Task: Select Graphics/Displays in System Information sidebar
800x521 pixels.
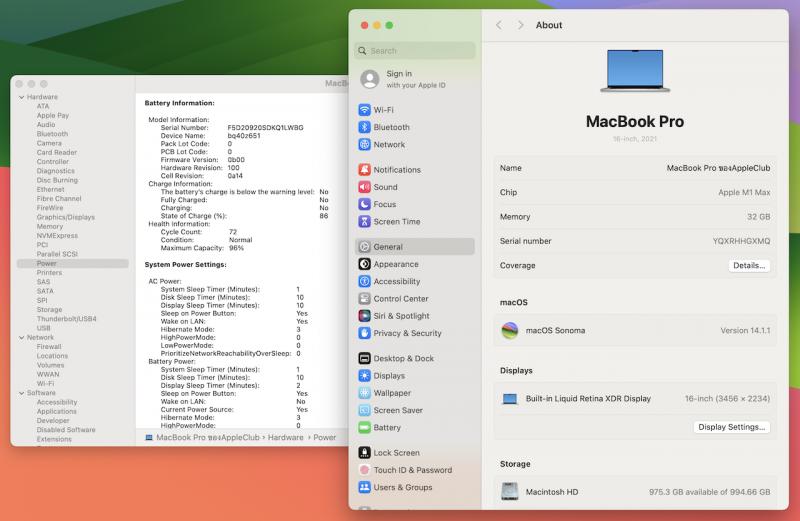Action: (66, 217)
